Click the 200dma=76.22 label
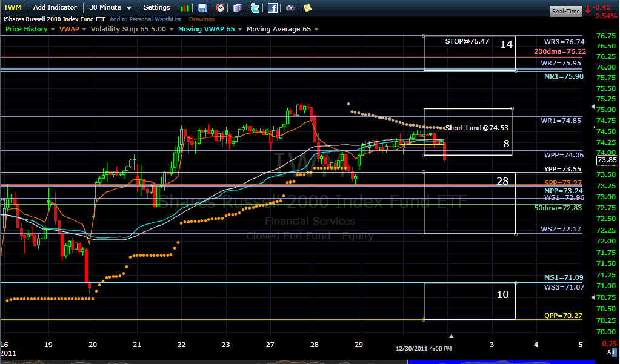 tap(560, 51)
